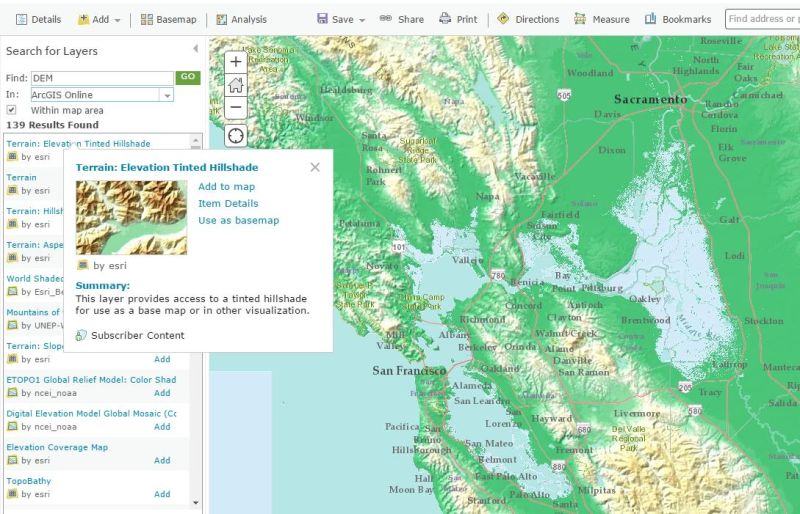800x514 pixels.
Task: Select the TopoBathy result
Action: coord(29,481)
